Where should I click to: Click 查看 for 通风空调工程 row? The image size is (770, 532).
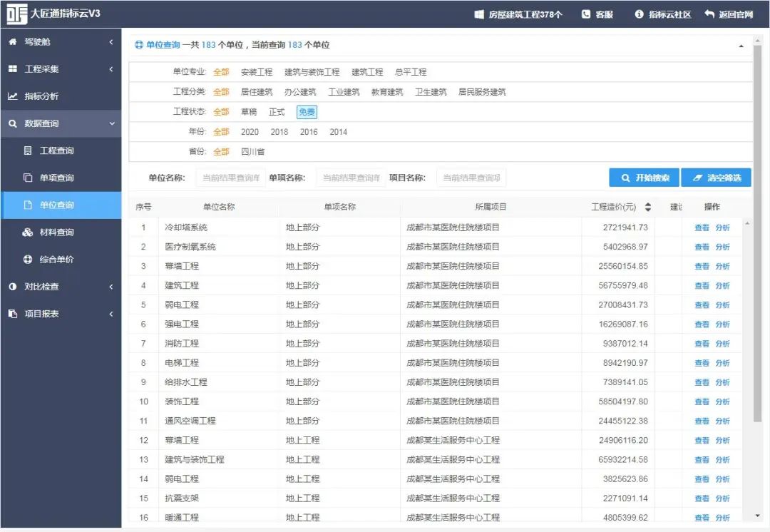coord(702,421)
